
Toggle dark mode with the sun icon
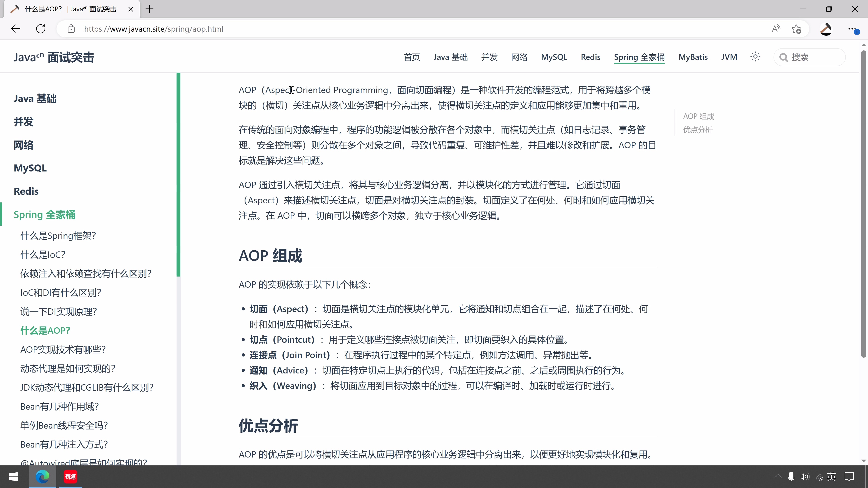[755, 56]
